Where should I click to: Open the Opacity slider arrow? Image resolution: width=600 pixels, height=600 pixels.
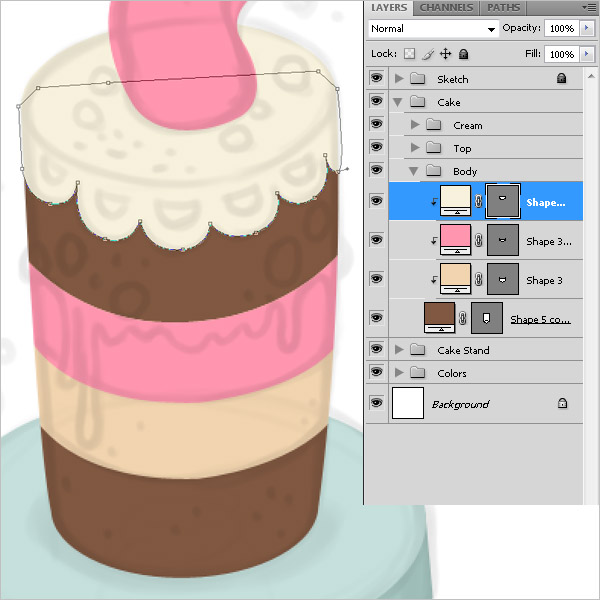587,28
